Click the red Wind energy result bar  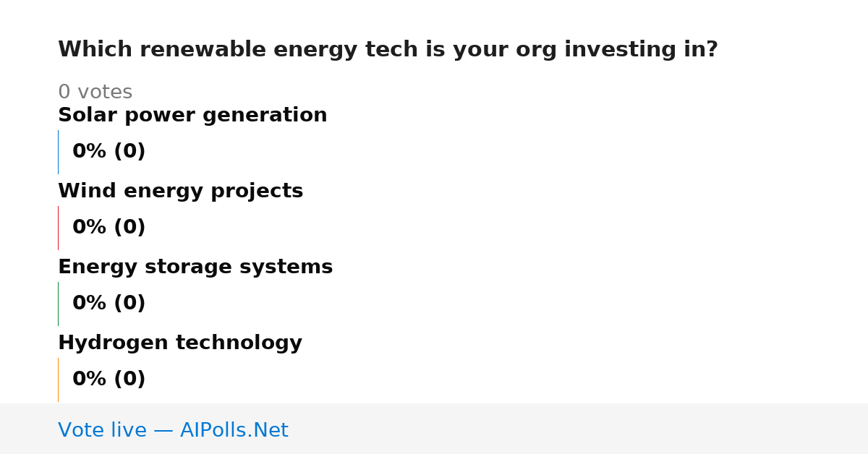(58, 228)
